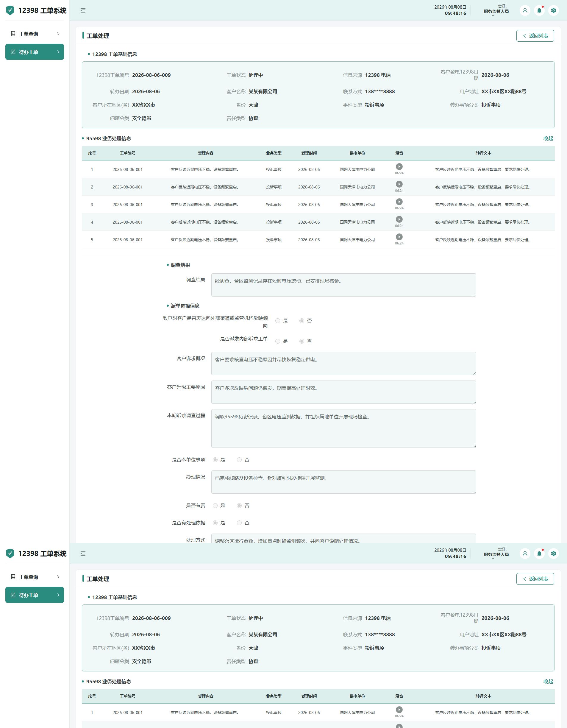
Task: Select 是 for 是否派发内部诉求工单
Action: pyautogui.click(x=278, y=341)
